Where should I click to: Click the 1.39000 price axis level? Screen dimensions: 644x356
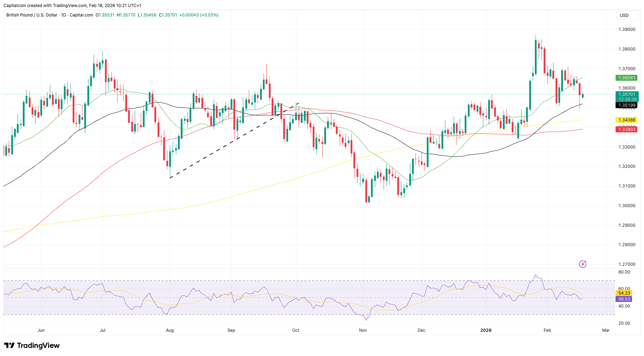[x=626, y=29]
